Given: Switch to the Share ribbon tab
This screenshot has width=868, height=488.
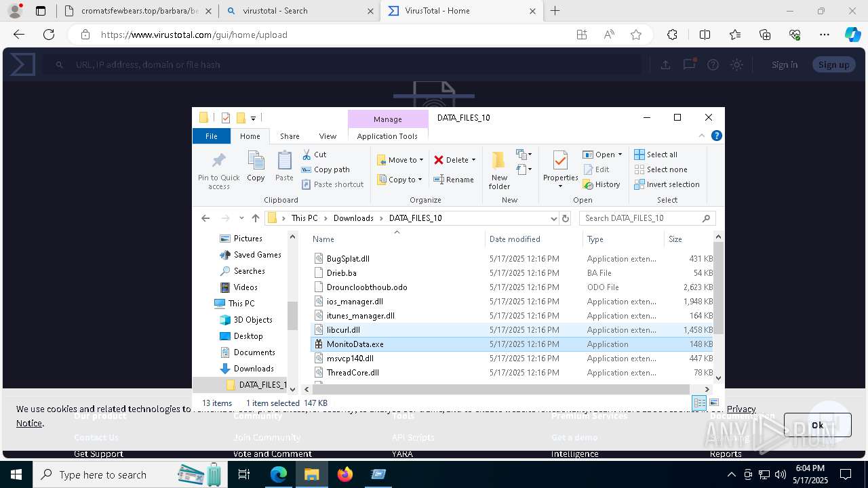Looking at the screenshot, I should click(290, 136).
